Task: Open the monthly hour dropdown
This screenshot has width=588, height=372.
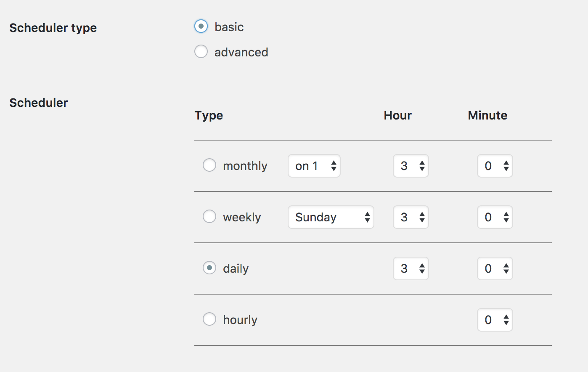Action: coord(411,166)
